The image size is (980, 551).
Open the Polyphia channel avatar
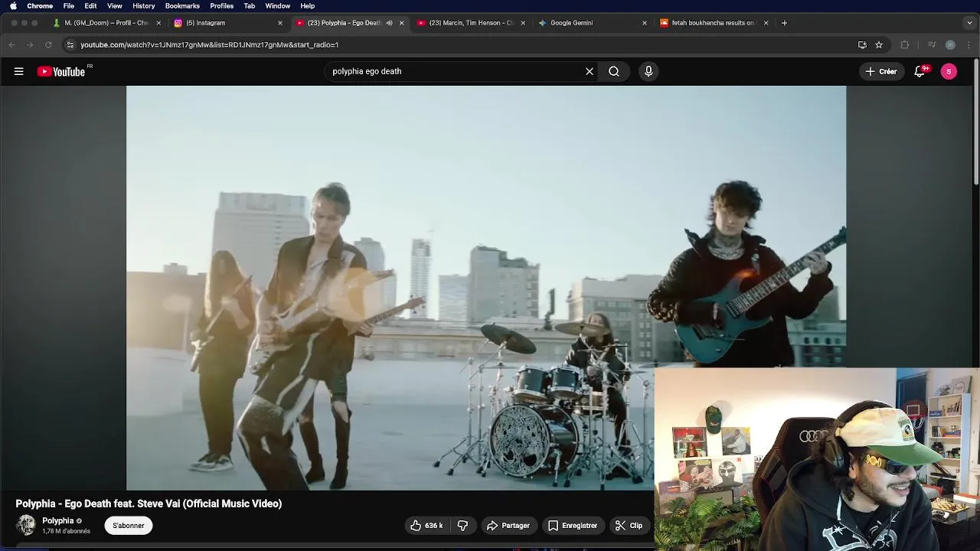26,525
